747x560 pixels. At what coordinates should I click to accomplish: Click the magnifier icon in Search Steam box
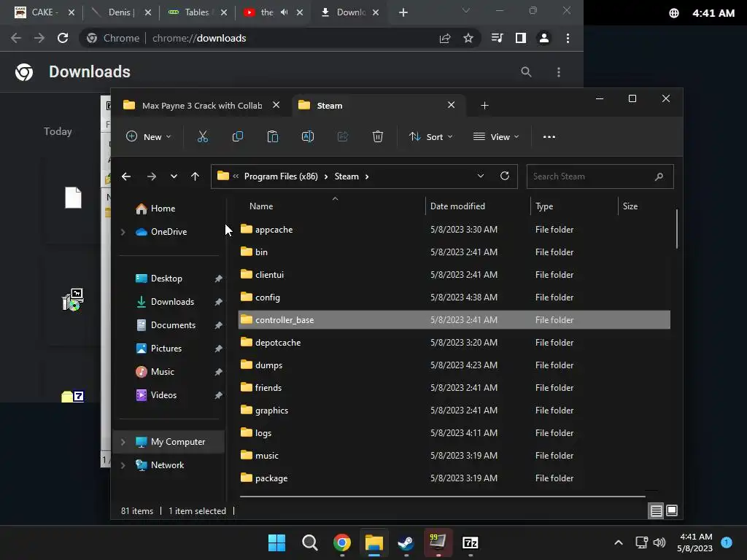(659, 176)
